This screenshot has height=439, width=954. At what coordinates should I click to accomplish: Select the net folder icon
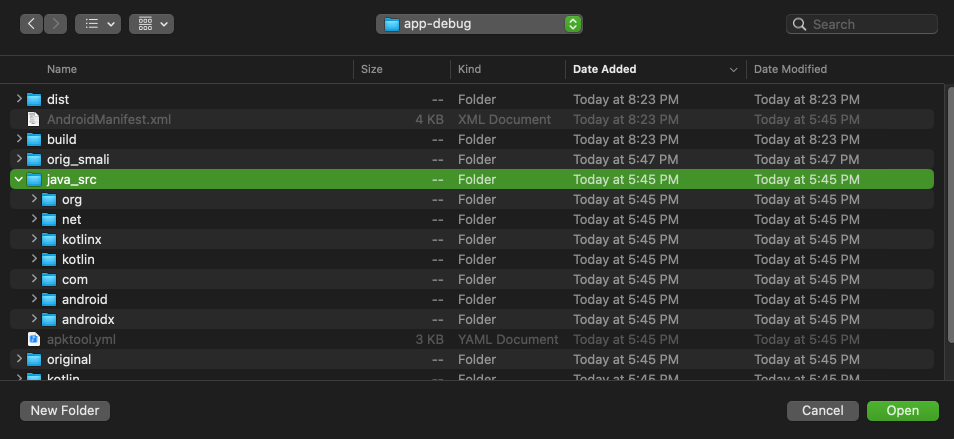pyautogui.click(x=49, y=220)
